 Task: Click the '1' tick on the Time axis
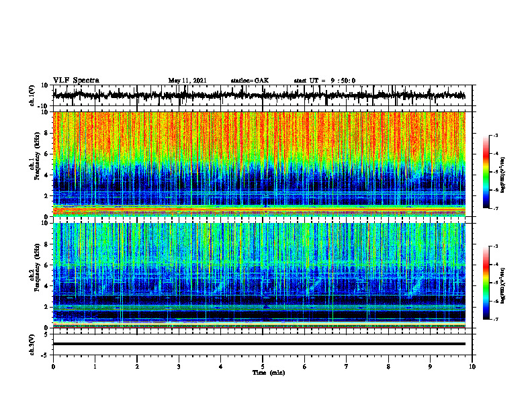coord(95,367)
